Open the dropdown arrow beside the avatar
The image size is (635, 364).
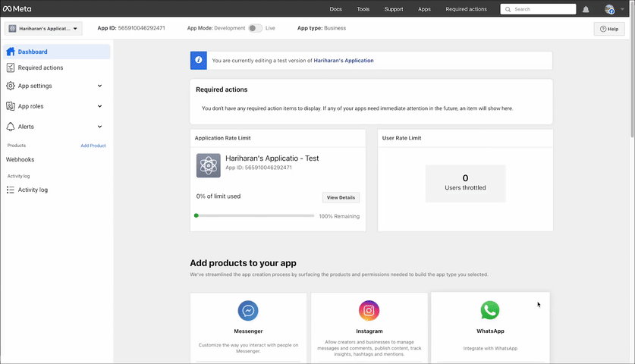622,9
